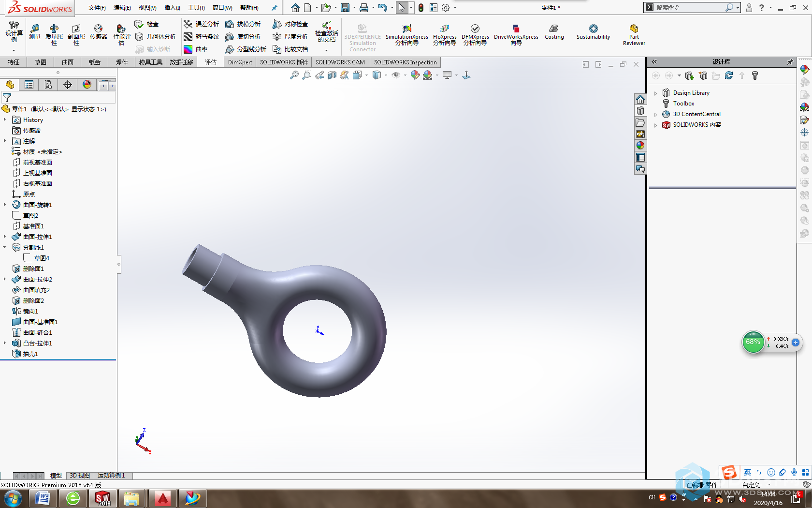Open 剖面属性 section properties tool
This screenshot has height=508, width=812.
(x=76, y=35)
